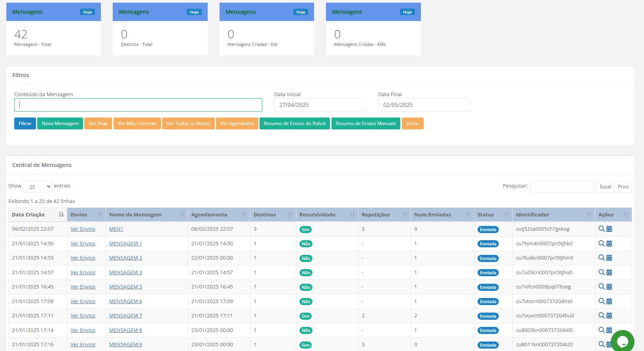The height and width of the screenshot is (351, 644).
Task: View calendar icon for cu7vuvcn000737204hu0
Action: [x=609, y=315]
